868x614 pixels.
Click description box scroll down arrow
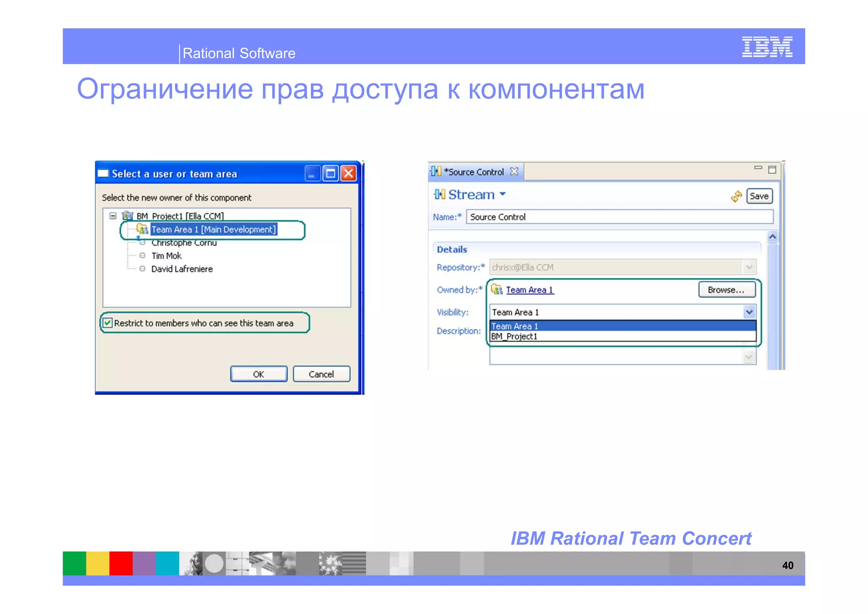(x=749, y=357)
